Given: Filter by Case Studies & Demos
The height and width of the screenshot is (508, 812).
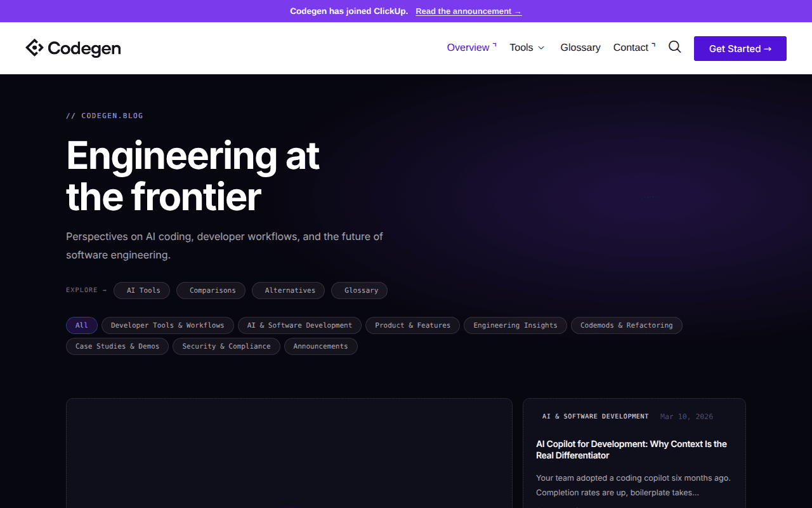Looking at the screenshot, I should coord(117,346).
